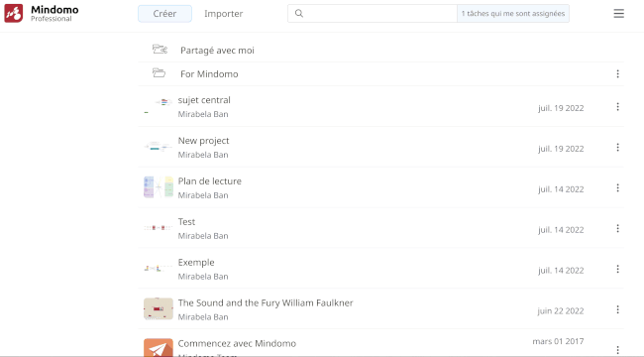Open more options for Plan de lecture
644x357 pixels.
(x=617, y=188)
